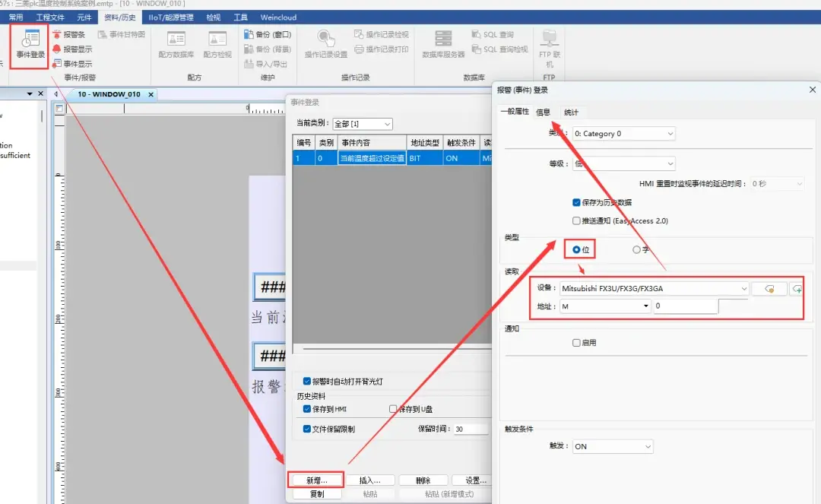Open the 配方数据库 recipe database
The width and height of the screenshot is (821, 504).
tap(176, 44)
